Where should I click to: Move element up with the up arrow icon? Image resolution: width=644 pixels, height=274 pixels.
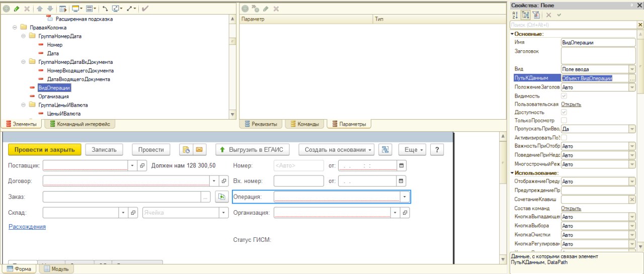pos(40,9)
